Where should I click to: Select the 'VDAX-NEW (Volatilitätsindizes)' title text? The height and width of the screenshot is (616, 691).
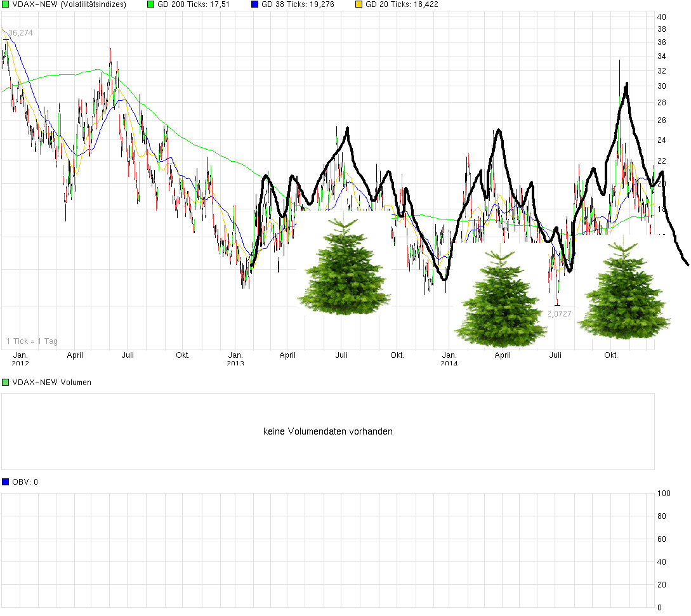pos(69,4)
